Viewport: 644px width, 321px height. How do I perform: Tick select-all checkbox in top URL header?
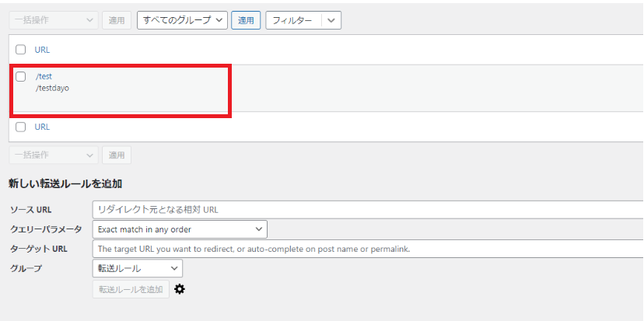(x=20, y=50)
